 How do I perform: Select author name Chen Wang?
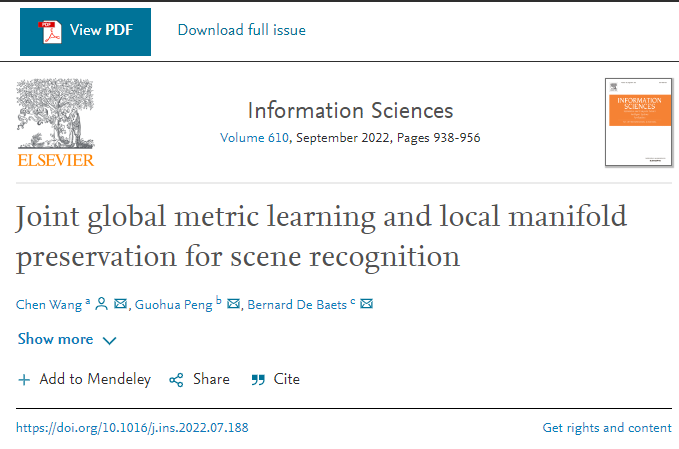[x=49, y=304]
